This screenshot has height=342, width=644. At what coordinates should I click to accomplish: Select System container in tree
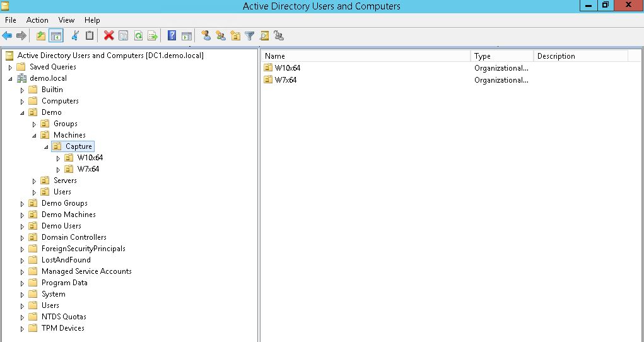tap(54, 294)
